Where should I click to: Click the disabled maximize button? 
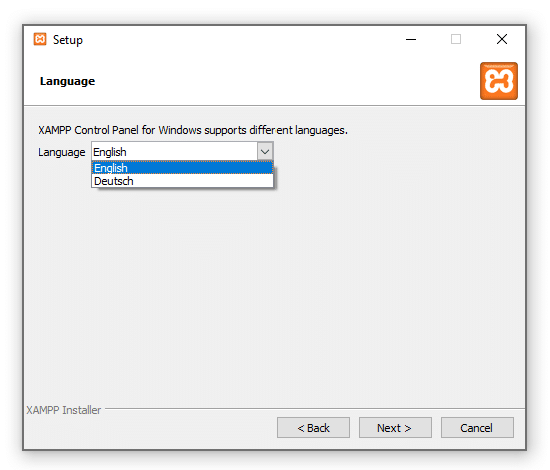pyautogui.click(x=456, y=39)
